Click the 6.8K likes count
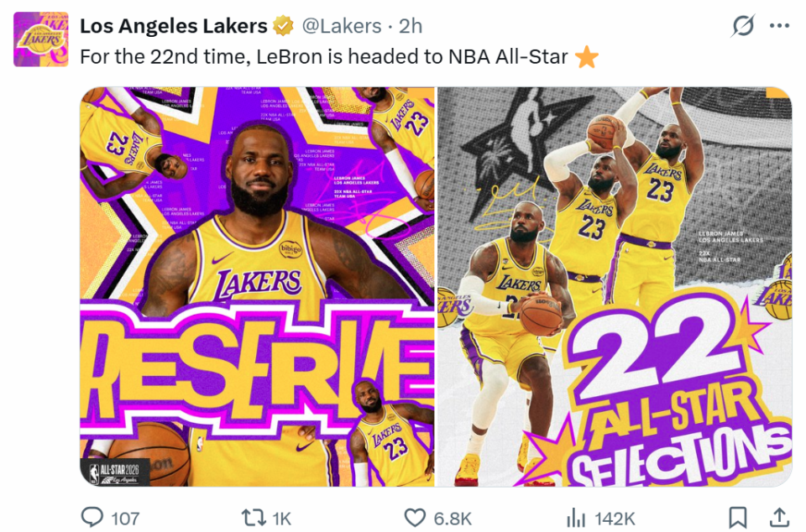Screen dimensions: 806x532 click(453, 518)
